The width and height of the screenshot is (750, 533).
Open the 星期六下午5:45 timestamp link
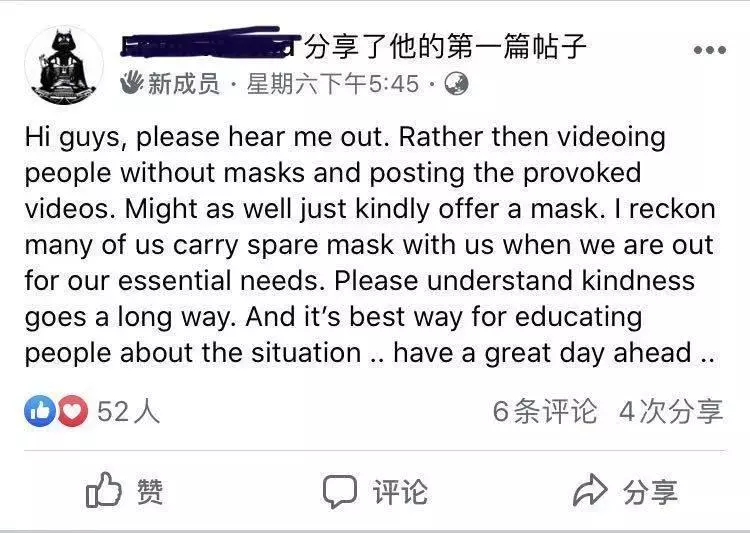[x=332, y=84]
